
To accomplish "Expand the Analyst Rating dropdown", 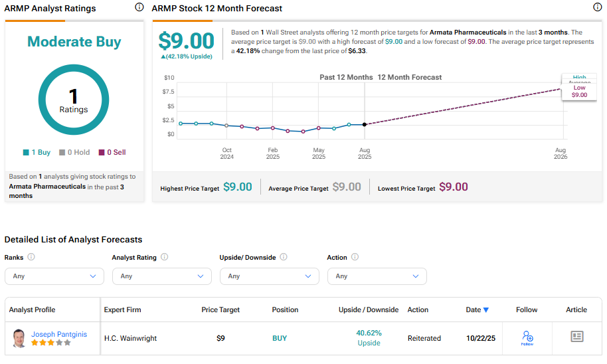I will coord(162,276).
